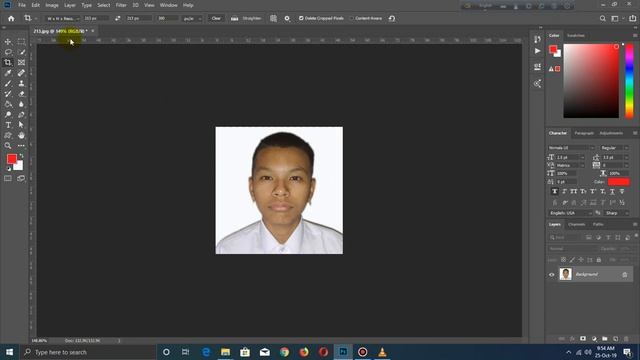Image resolution: width=640 pixels, height=360 pixels.
Task: Select the Eyedropper tool
Action: point(8,73)
